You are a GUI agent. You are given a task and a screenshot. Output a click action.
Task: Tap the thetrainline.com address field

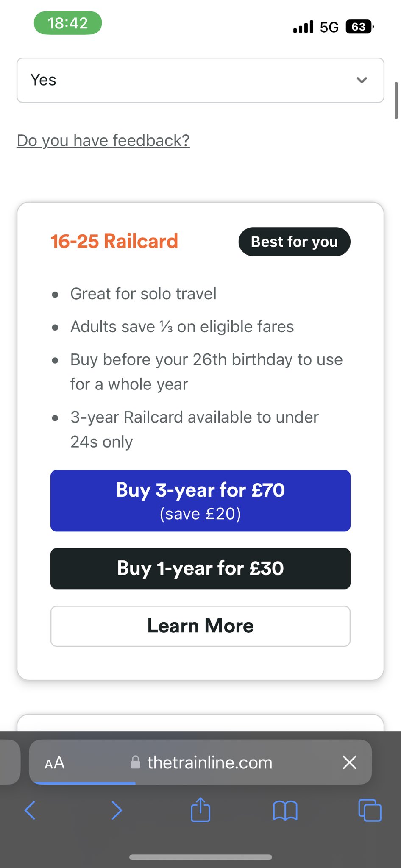(210, 762)
